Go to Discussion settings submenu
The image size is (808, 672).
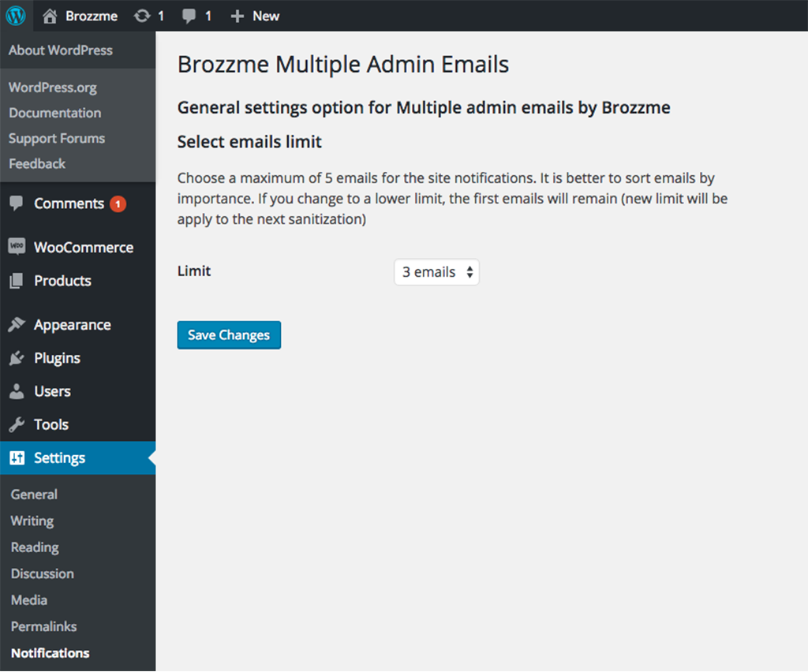point(43,573)
